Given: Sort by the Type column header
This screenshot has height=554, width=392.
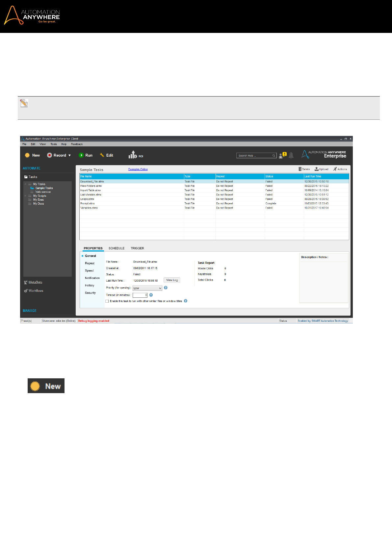Looking at the screenshot, I should pyautogui.click(x=200, y=177).
